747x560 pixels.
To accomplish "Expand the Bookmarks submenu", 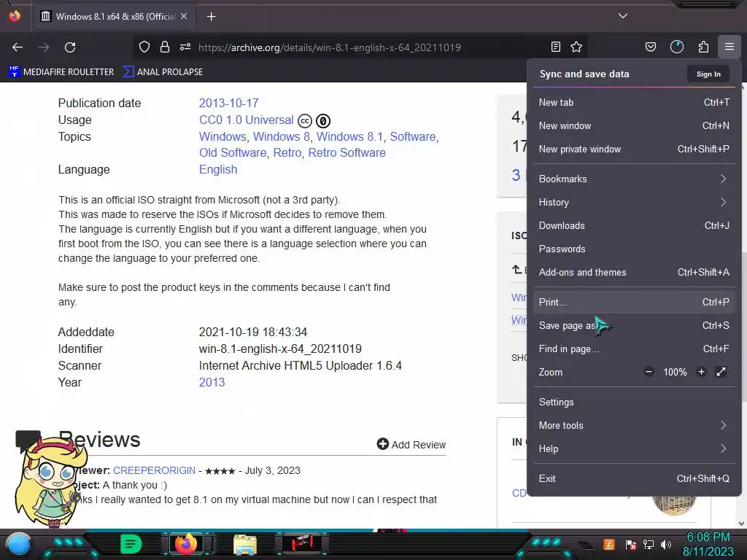I will coord(634,179).
